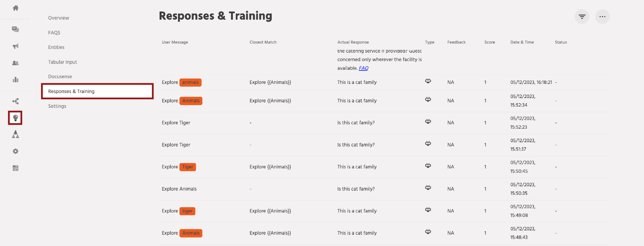Open the Users panel icon

pyautogui.click(x=15, y=63)
